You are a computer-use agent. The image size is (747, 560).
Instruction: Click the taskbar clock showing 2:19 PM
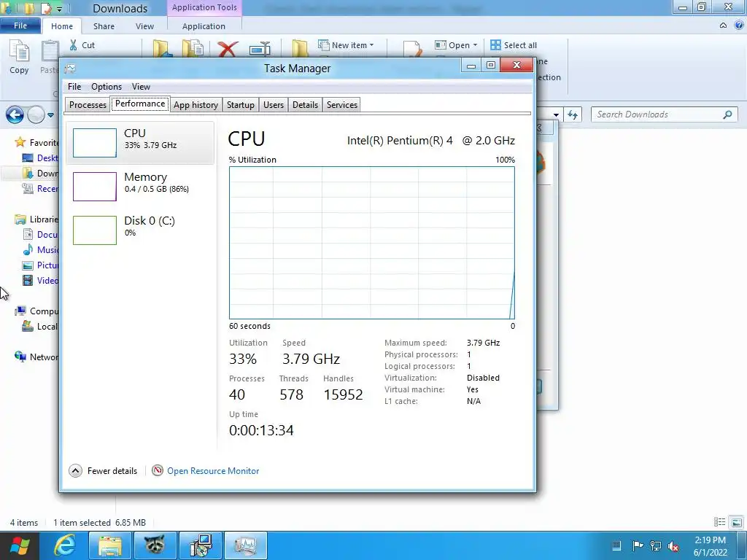[x=711, y=546]
